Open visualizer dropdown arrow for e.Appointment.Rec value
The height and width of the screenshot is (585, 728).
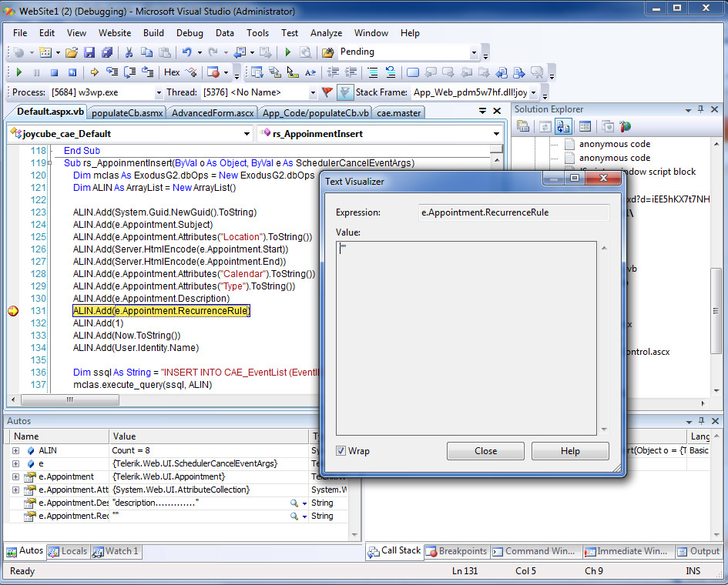pyautogui.click(x=304, y=516)
